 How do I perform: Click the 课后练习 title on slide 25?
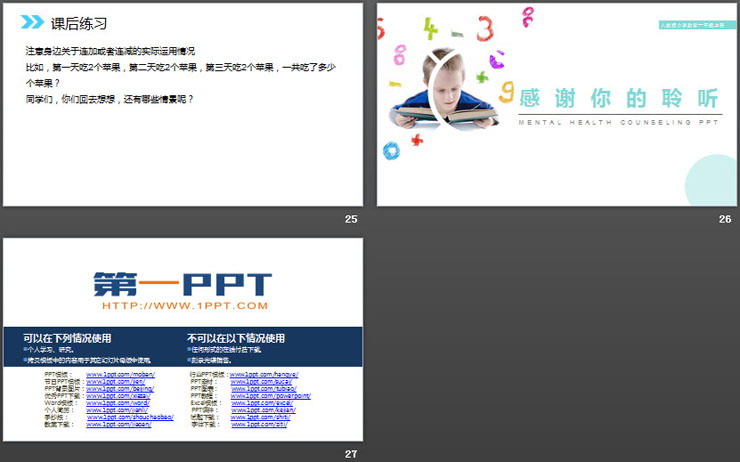click(79, 23)
